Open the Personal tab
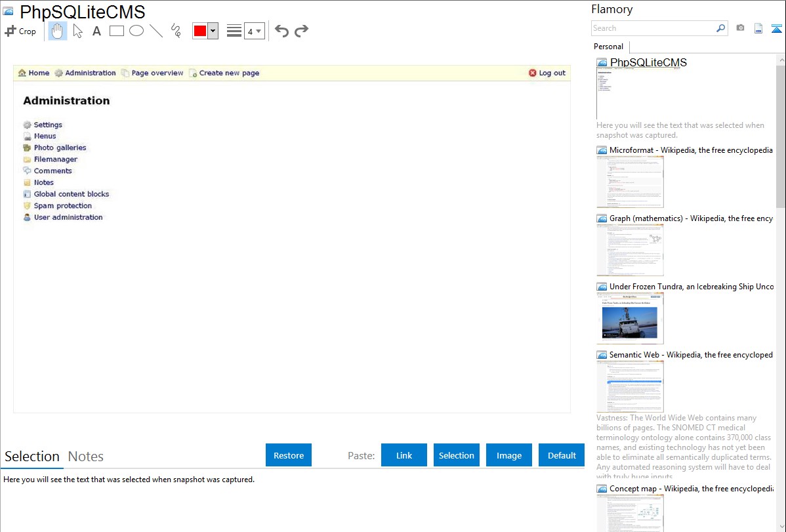 coord(609,47)
